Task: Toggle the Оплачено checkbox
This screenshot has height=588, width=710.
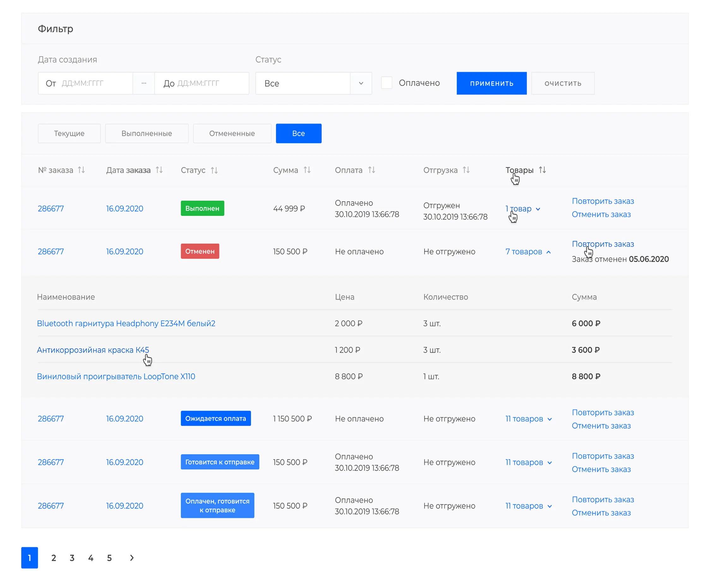Action: pyautogui.click(x=387, y=83)
